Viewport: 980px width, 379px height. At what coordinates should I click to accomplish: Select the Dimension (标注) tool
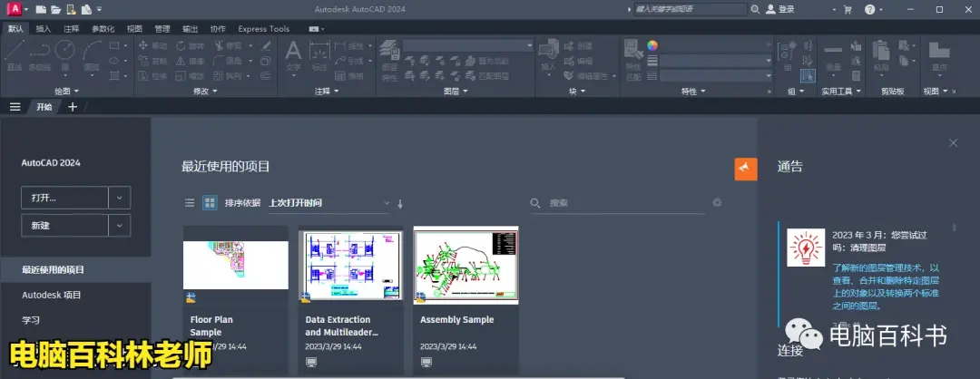319,56
